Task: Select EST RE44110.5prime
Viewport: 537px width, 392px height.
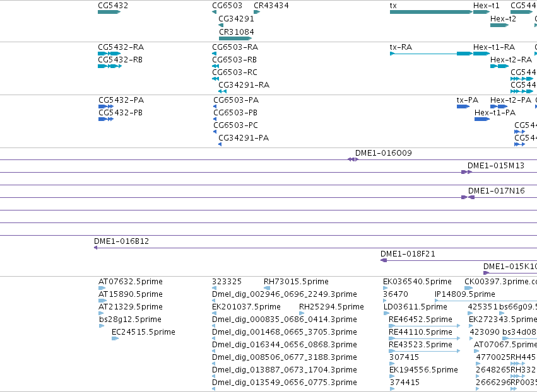Action: pos(424,338)
